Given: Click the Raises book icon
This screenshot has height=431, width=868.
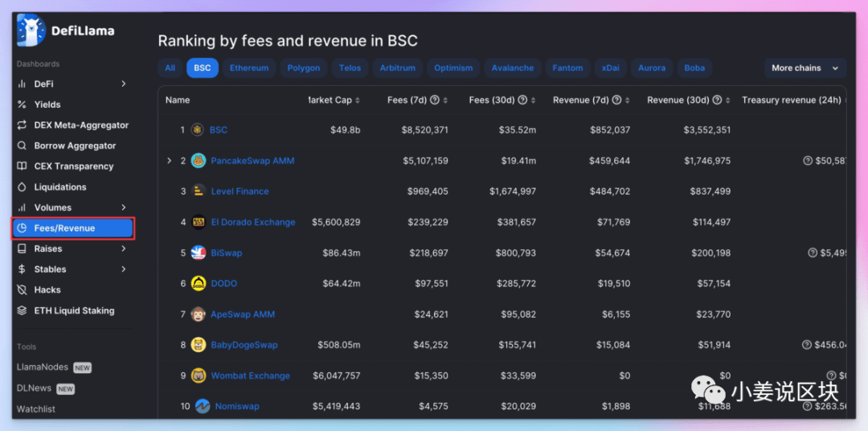Looking at the screenshot, I should (x=22, y=248).
